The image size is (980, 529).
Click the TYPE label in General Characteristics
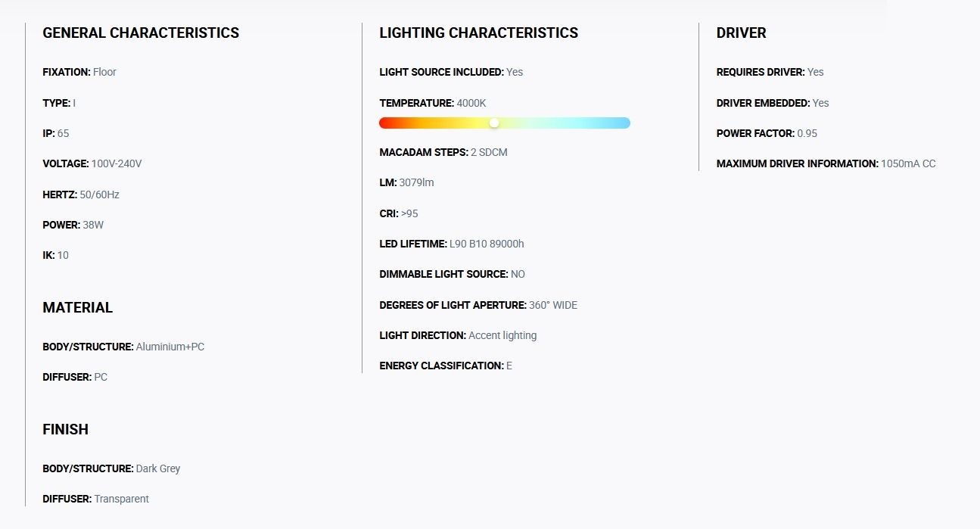(57, 103)
